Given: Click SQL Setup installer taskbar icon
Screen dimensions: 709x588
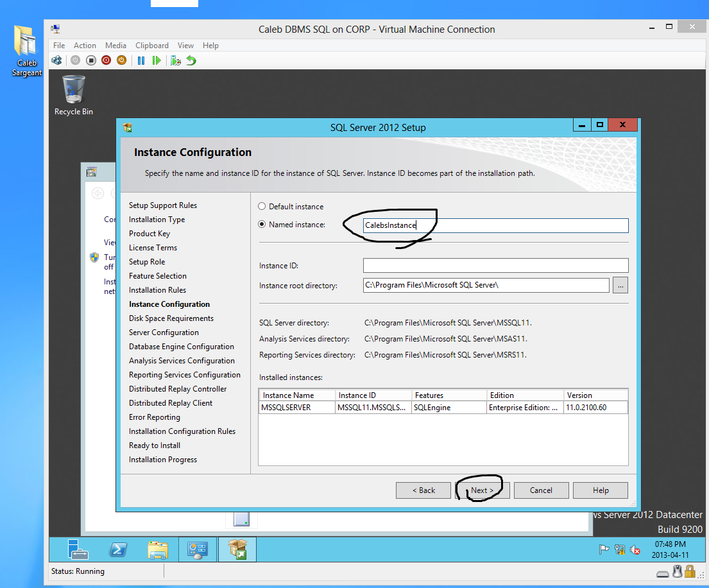Looking at the screenshot, I should (x=237, y=549).
